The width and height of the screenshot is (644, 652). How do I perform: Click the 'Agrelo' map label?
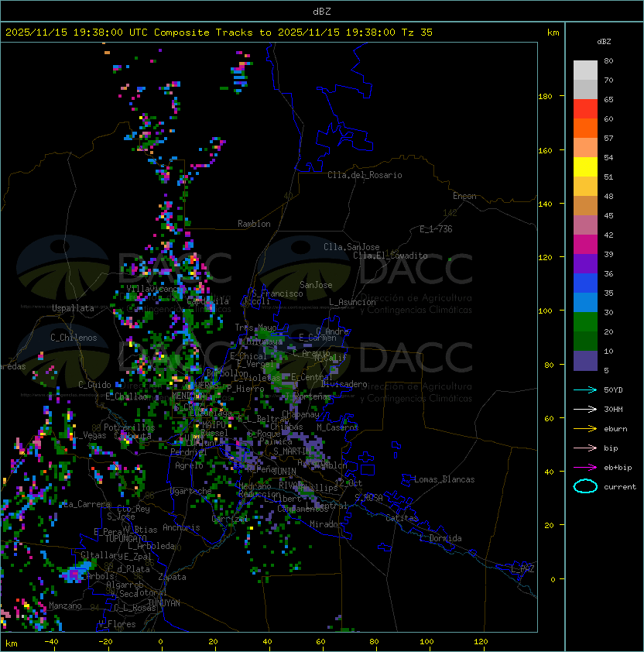tap(189, 465)
